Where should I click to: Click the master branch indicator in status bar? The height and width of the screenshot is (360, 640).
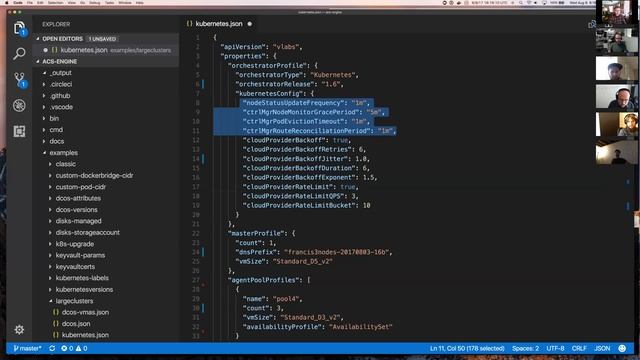pyautogui.click(x=27, y=349)
